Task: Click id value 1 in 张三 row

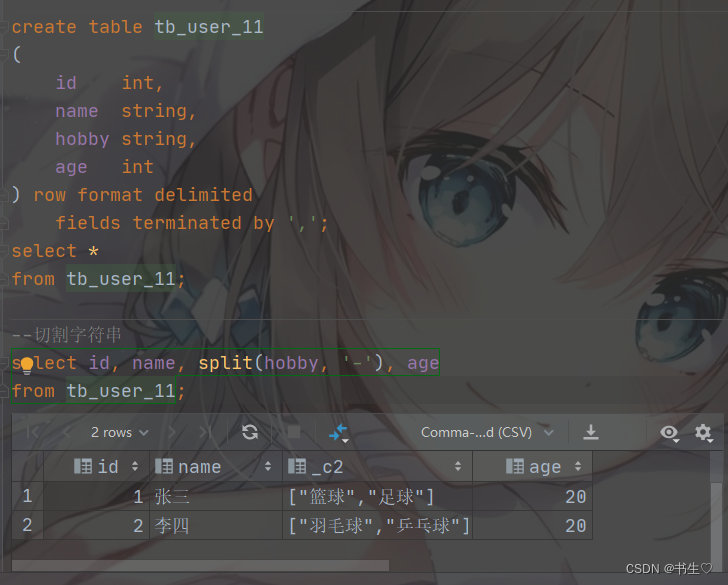Action: (97, 497)
